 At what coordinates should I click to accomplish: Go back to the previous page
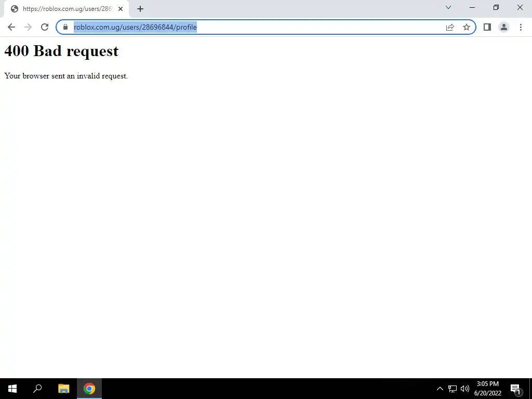(11, 27)
